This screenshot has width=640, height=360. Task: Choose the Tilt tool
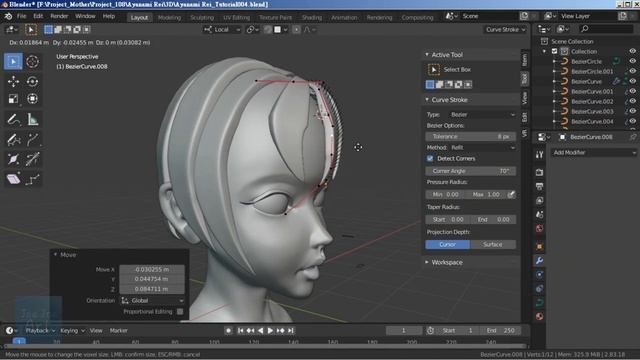click(x=33, y=159)
